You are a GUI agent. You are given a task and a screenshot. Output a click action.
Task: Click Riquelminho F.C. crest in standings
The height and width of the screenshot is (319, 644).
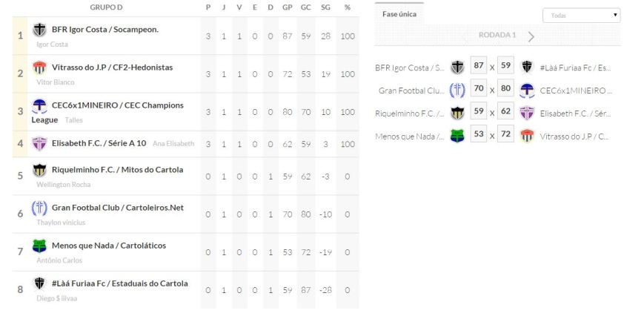click(40, 170)
